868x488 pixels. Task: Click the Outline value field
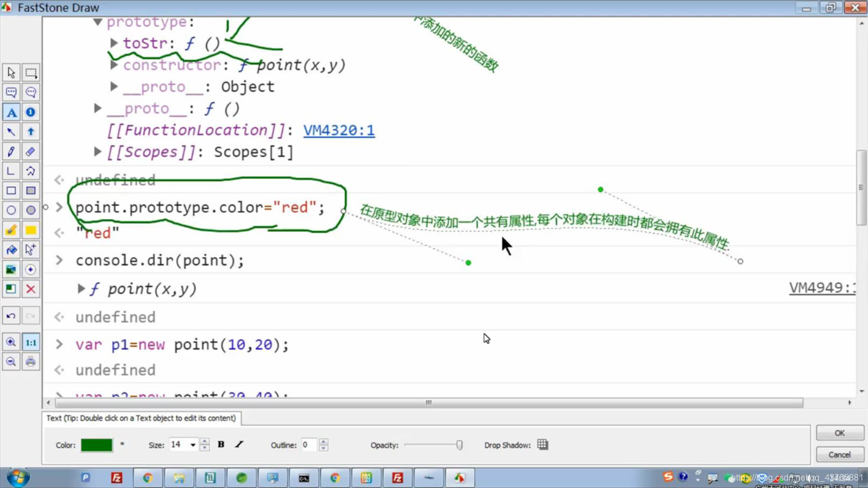[x=309, y=445]
